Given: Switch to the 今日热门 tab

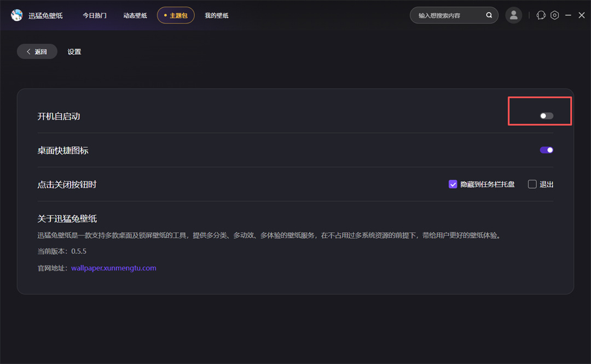Looking at the screenshot, I should point(95,15).
